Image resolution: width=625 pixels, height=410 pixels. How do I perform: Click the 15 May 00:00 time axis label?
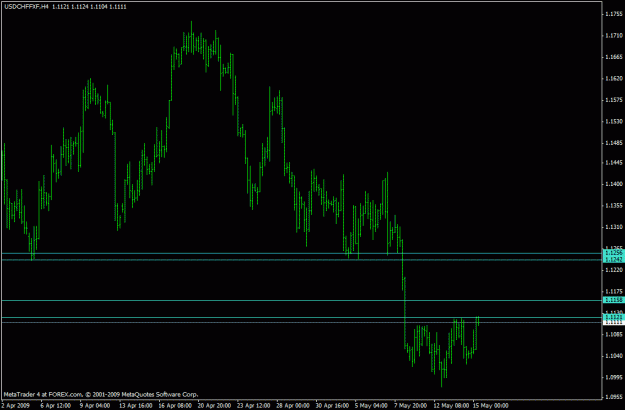[x=491, y=406]
